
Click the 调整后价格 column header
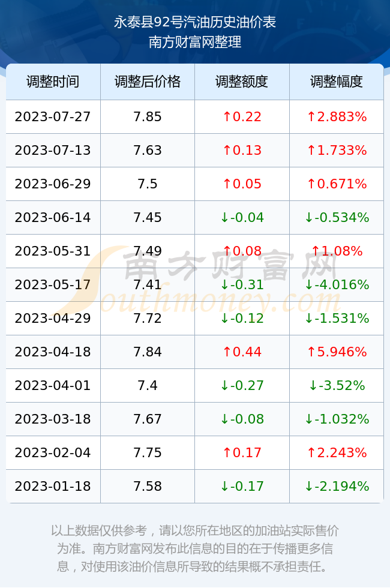pos(148,82)
